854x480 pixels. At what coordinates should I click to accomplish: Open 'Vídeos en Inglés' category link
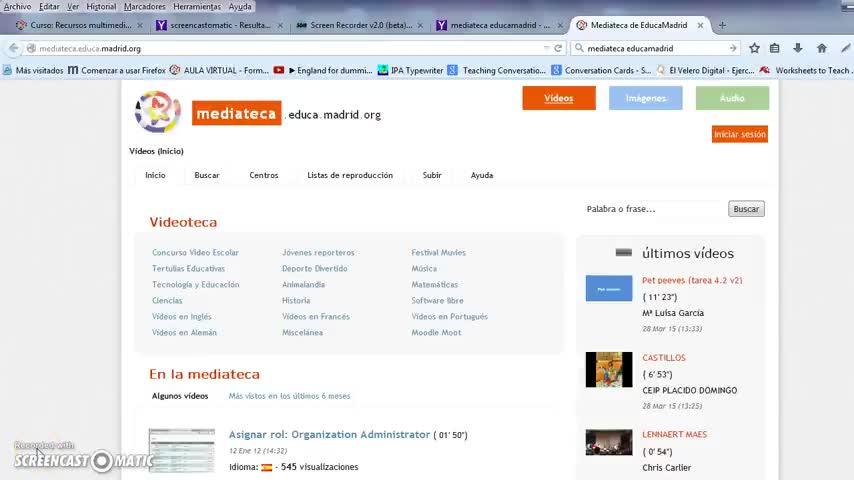182,316
